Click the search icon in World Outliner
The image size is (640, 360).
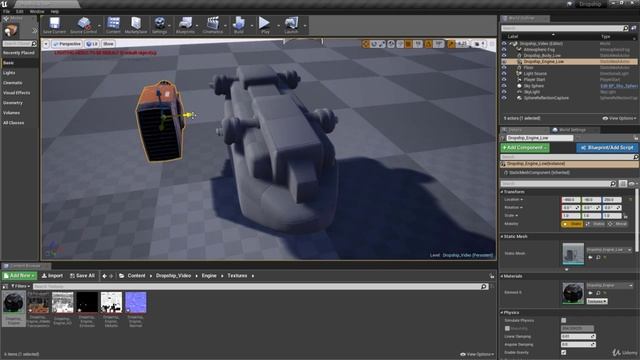click(625, 28)
